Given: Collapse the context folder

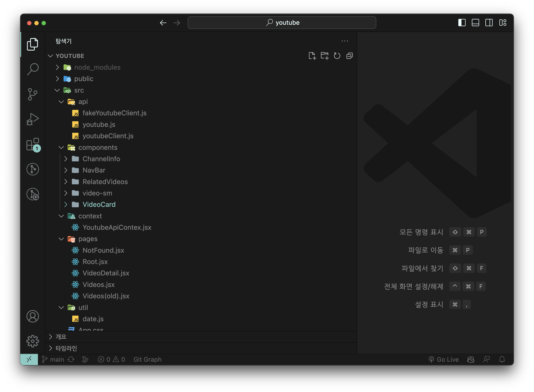Looking at the screenshot, I should click(61, 216).
